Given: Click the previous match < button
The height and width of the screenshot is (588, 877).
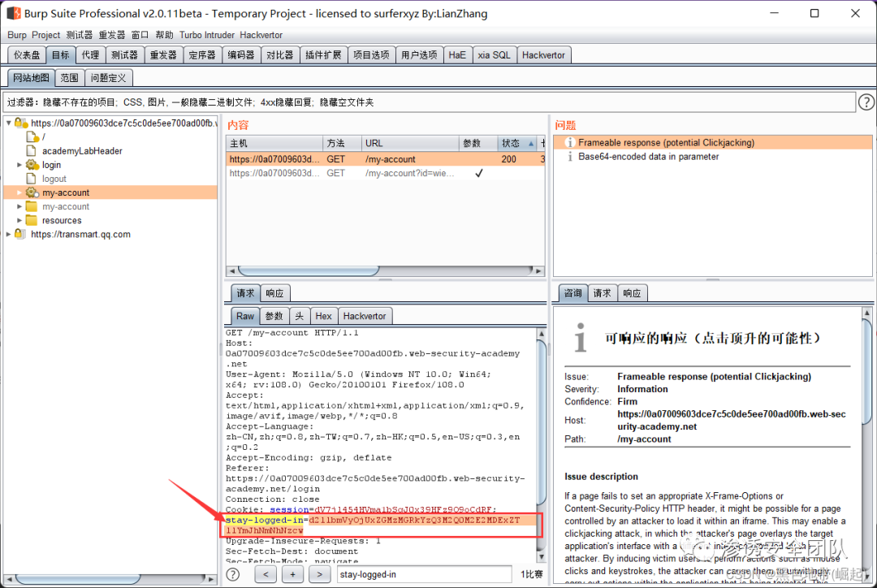Looking at the screenshot, I should coord(266,574).
